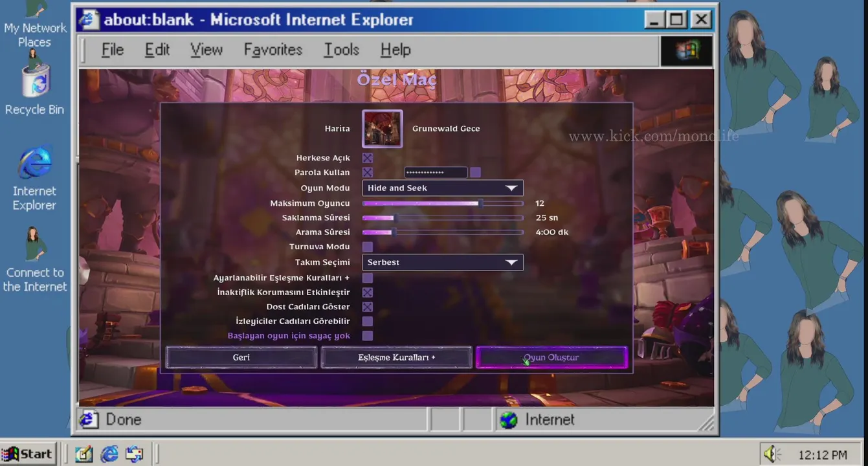
Task: Open the File menu
Action: pos(112,50)
